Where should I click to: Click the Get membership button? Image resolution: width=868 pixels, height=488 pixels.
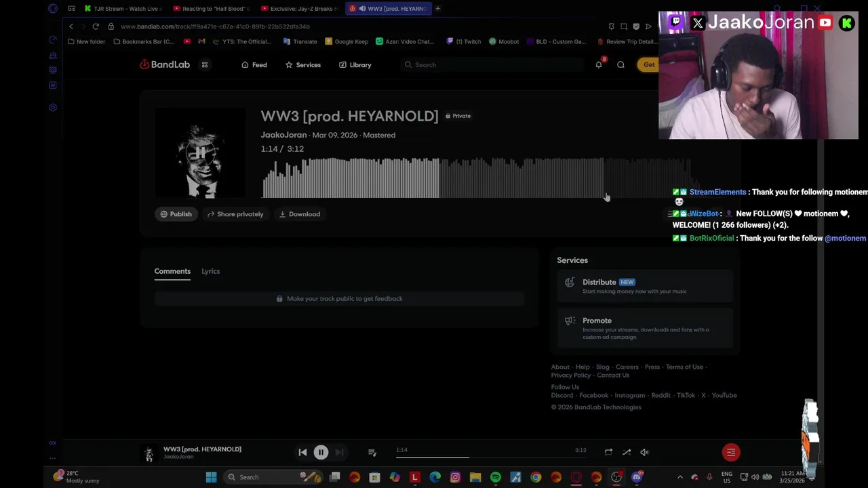point(648,64)
